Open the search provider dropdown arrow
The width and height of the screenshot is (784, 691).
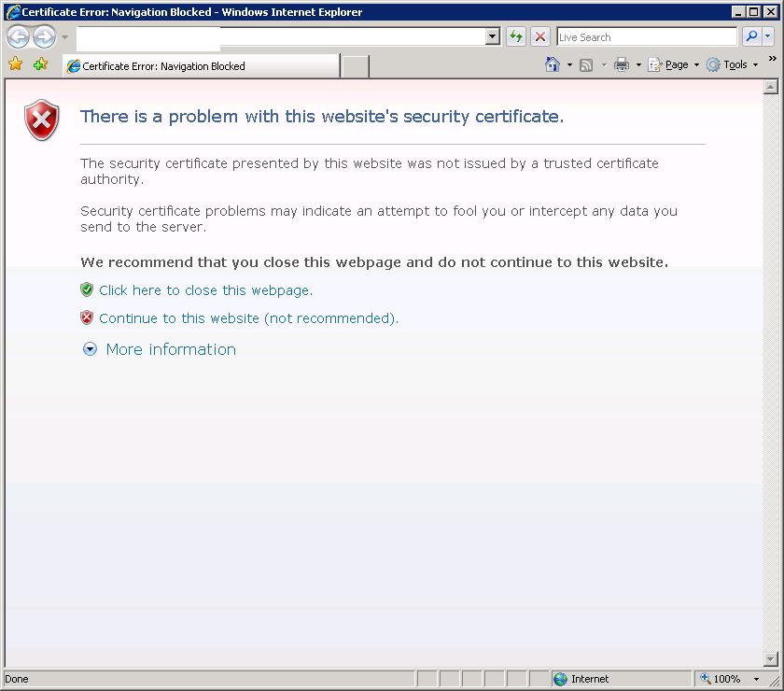tap(768, 36)
